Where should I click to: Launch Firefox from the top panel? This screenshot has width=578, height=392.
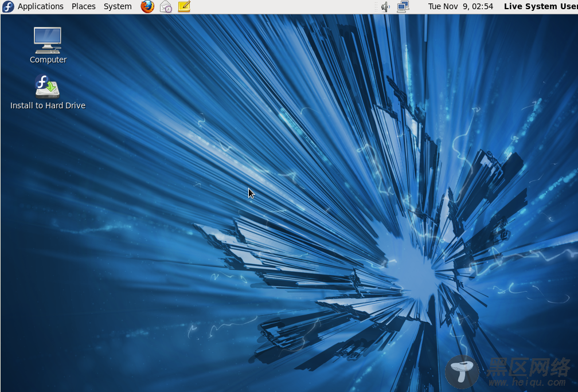click(x=147, y=6)
